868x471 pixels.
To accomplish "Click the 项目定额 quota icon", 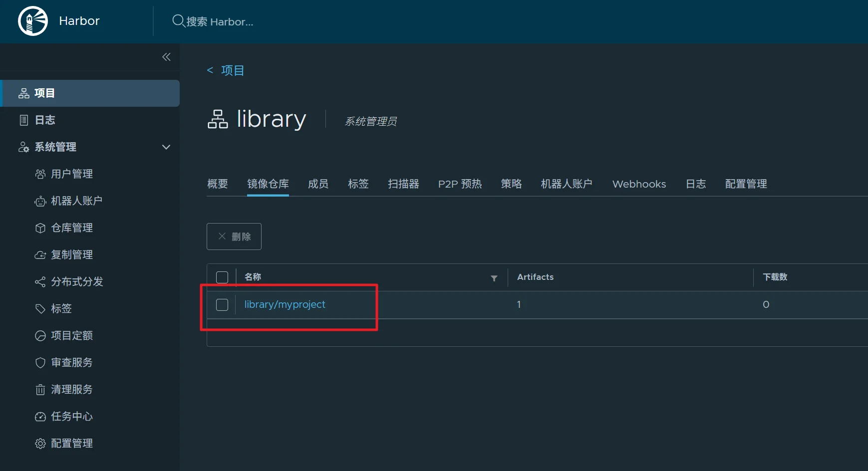I will 40,336.
